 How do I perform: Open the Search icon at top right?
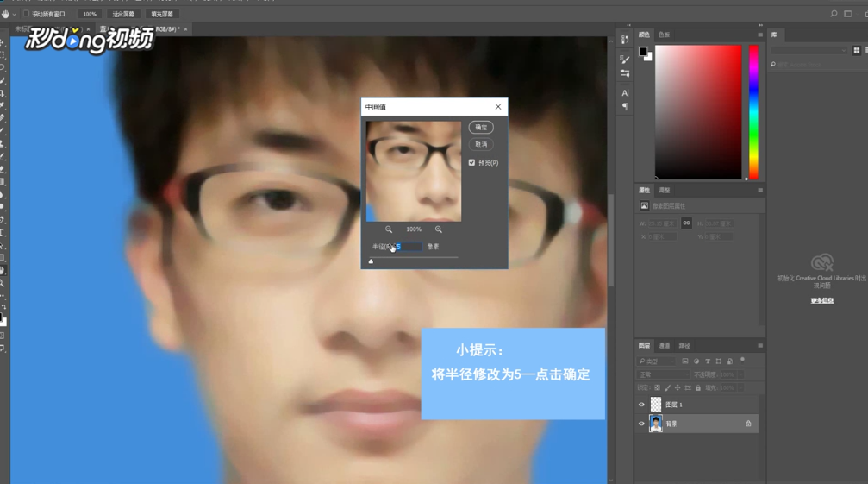834,14
